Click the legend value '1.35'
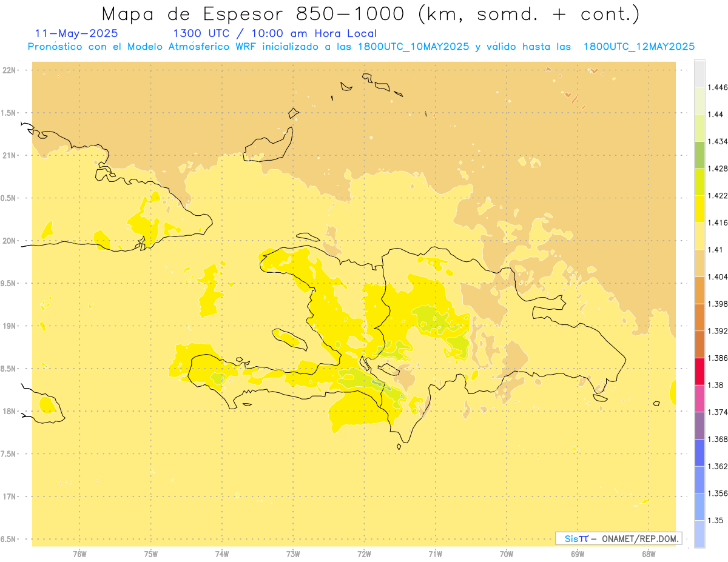The height and width of the screenshot is (562, 728). [x=715, y=520]
